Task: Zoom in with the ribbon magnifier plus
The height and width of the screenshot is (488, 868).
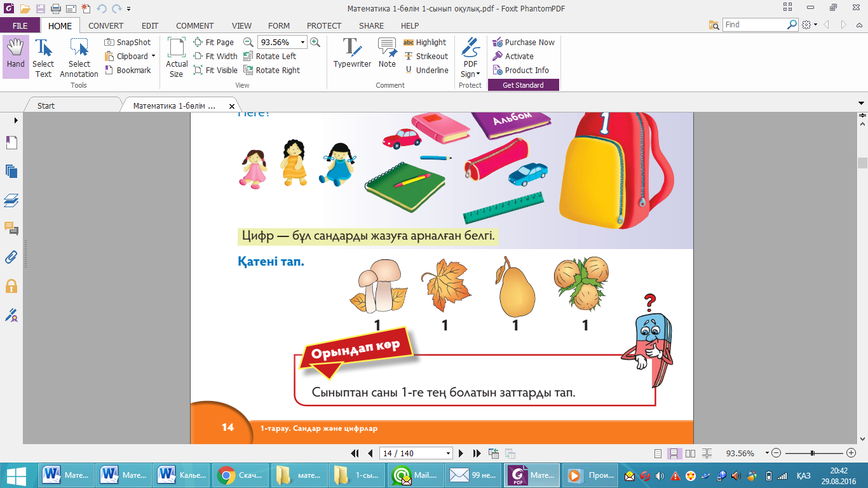Action: [315, 42]
